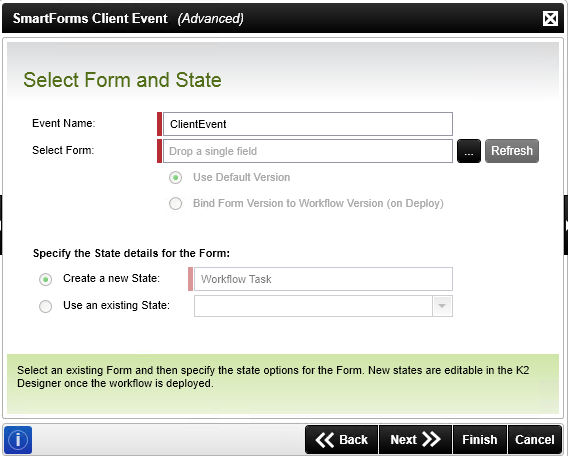
Task: Cancel the client event wizard
Action: point(535,440)
